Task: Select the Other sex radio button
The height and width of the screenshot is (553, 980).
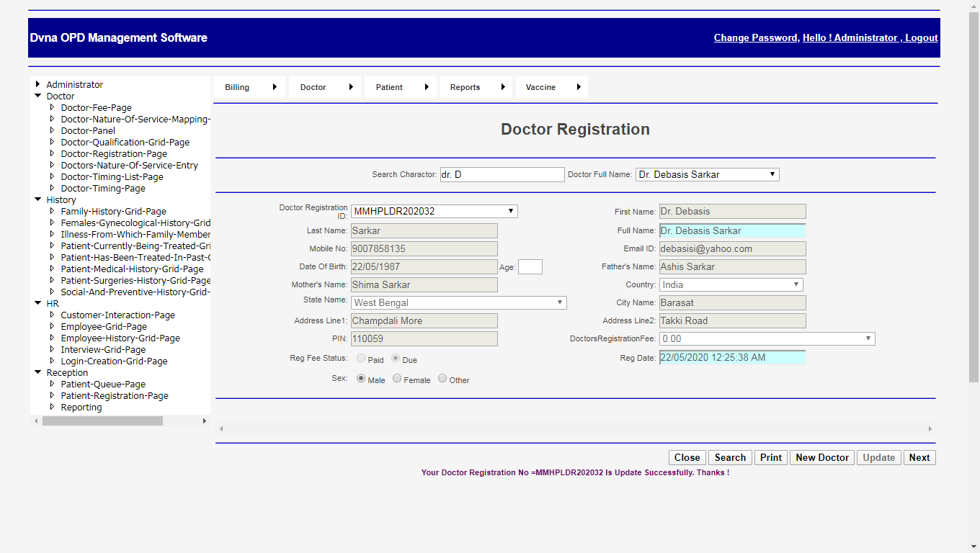Action: (x=442, y=379)
